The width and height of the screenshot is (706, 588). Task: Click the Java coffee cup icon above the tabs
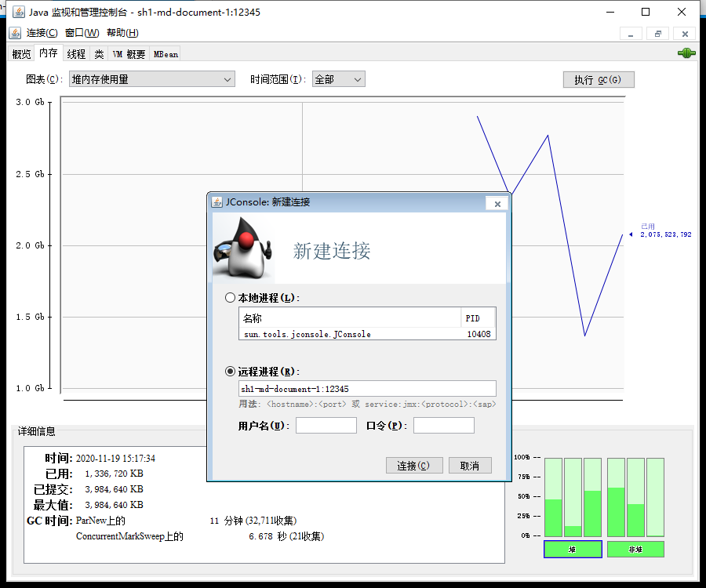pos(13,33)
